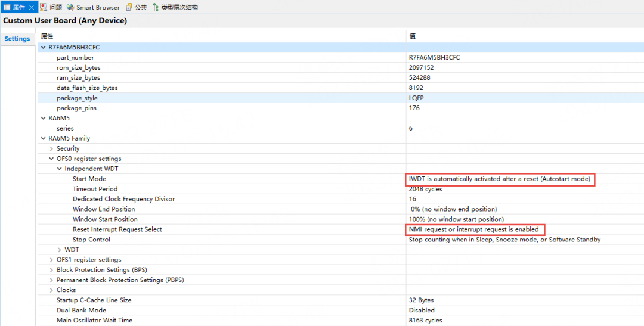Select Dedicated Clock Frequency Divisor property
644x326 pixels.
123,199
